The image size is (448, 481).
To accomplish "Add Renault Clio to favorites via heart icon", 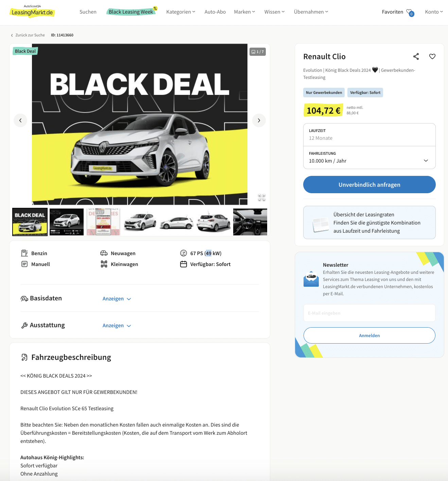I will click(432, 56).
